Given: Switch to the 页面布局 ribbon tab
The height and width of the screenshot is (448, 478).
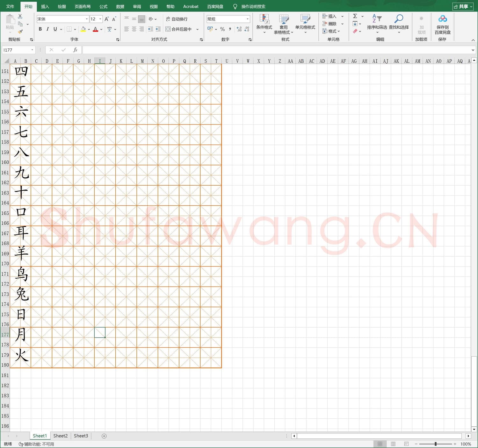Looking at the screenshot, I should point(83,6).
